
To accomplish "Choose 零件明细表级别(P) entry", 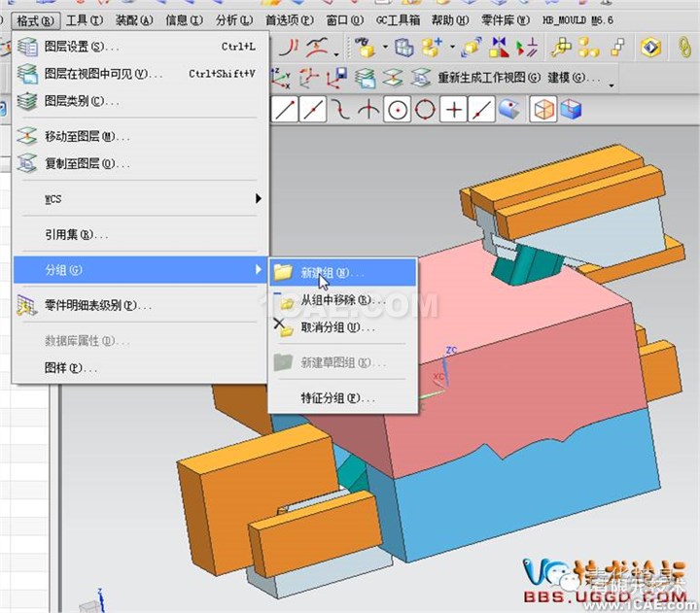I will tap(140, 306).
